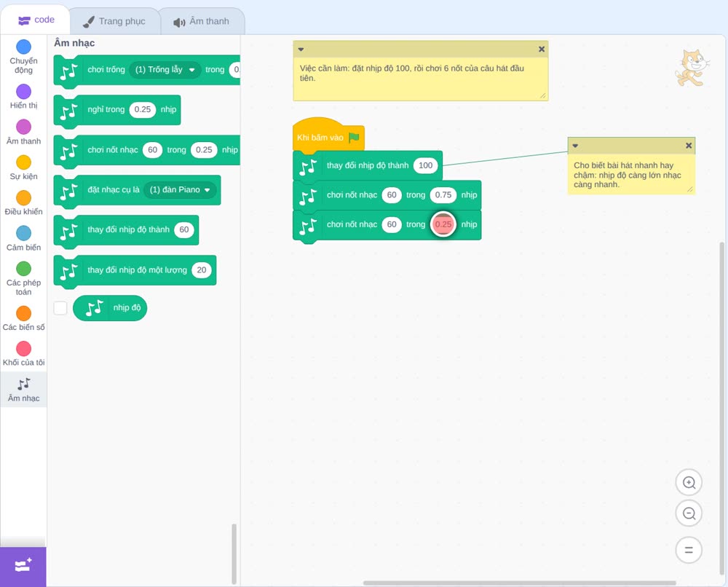Switch to the Âm thanh tab
Screen dimensions: 728x587
202,21
